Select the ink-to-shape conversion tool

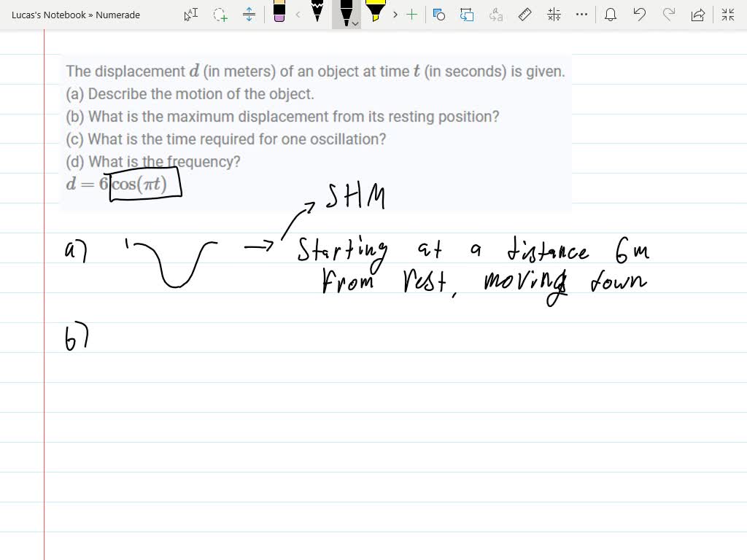pos(439,15)
